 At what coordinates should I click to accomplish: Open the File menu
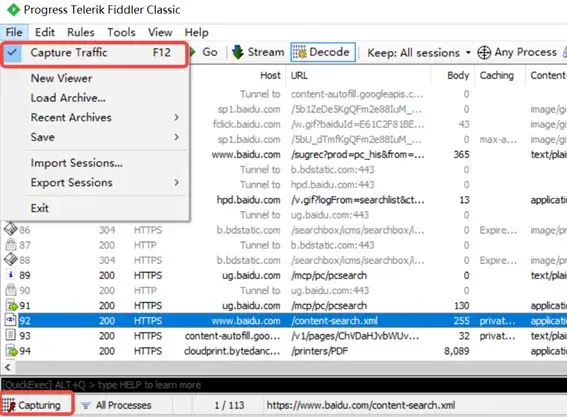tap(14, 32)
